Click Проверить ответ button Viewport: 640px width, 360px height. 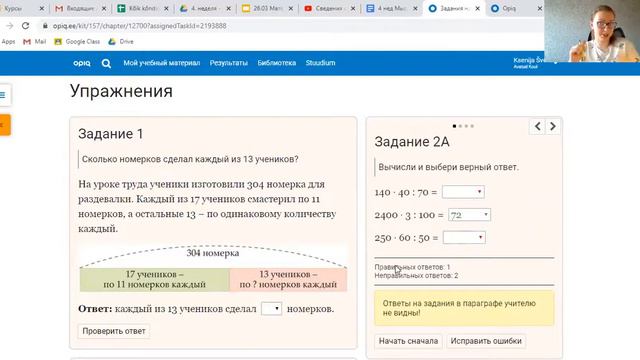[114, 331]
